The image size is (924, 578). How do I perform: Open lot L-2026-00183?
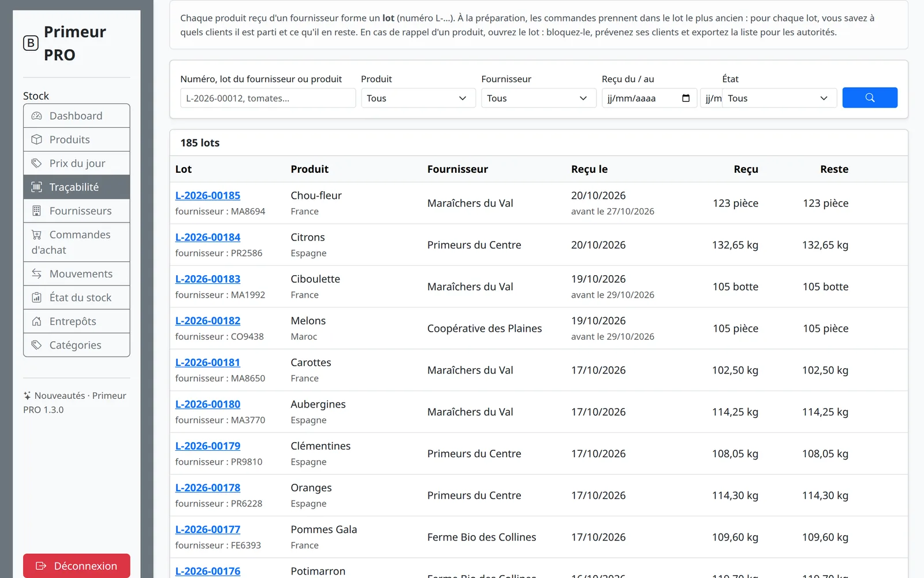coord(208,279)
